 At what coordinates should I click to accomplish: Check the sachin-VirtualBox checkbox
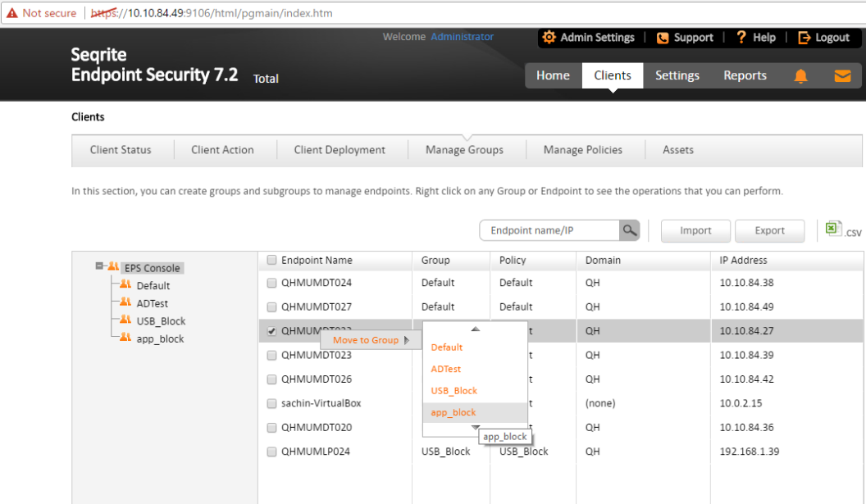pyautogui.click(x=271, y=403)
